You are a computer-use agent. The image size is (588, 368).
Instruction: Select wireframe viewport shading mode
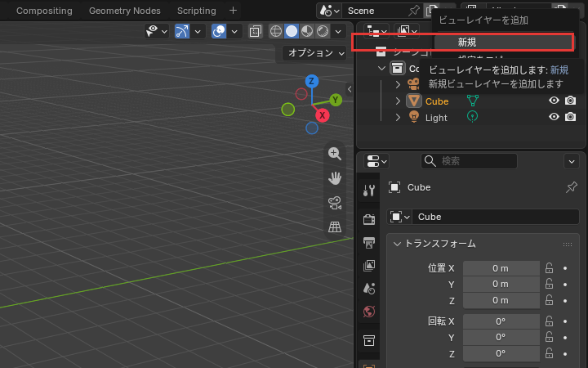click(x=276, y=31)
